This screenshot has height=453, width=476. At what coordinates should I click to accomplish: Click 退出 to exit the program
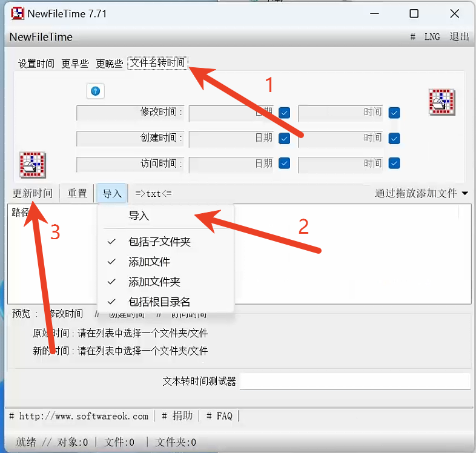pos(459,37)
